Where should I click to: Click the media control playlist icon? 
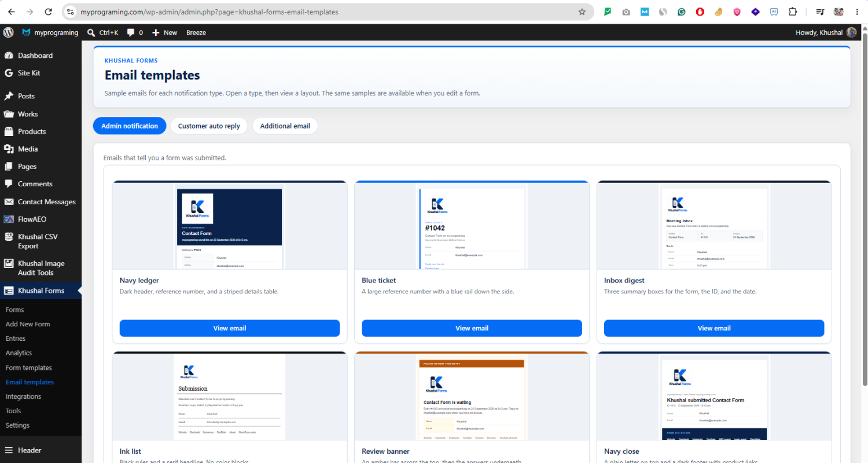[x=820, y=12]
